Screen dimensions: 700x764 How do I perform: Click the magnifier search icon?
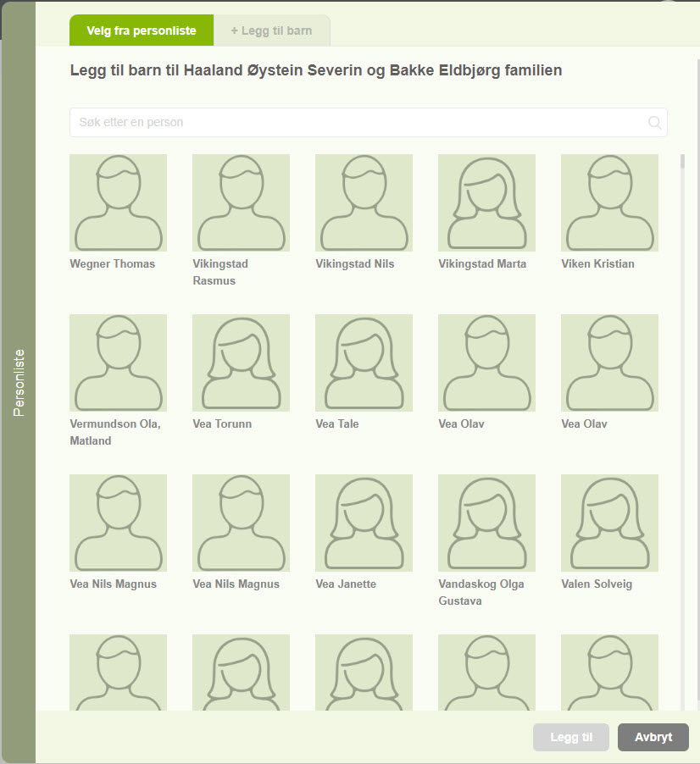[x=654, y=123]
